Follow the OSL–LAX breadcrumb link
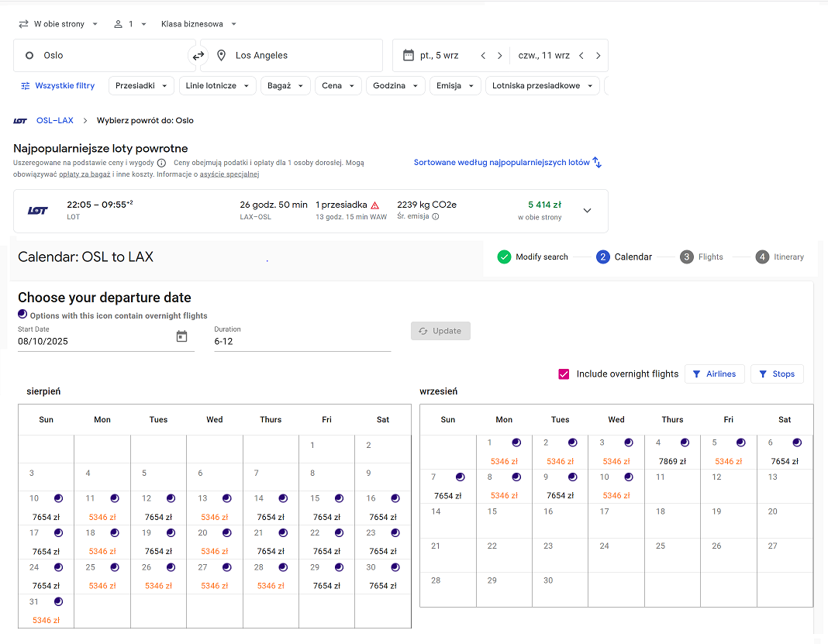Screen dimensions: 828x644 [55, 120]
